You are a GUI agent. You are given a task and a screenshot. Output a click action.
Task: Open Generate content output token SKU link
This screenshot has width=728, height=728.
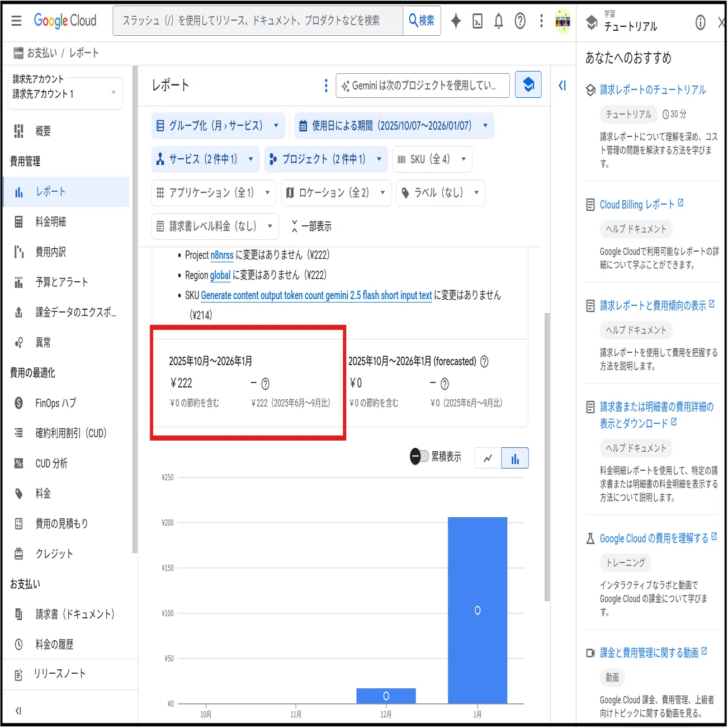pos(316,295)
